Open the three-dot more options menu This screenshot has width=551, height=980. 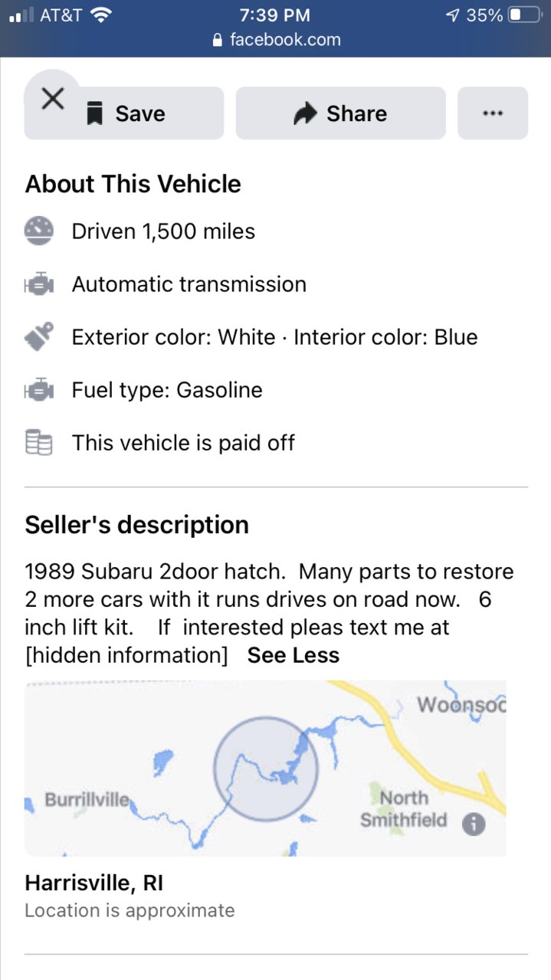(493, 113)
